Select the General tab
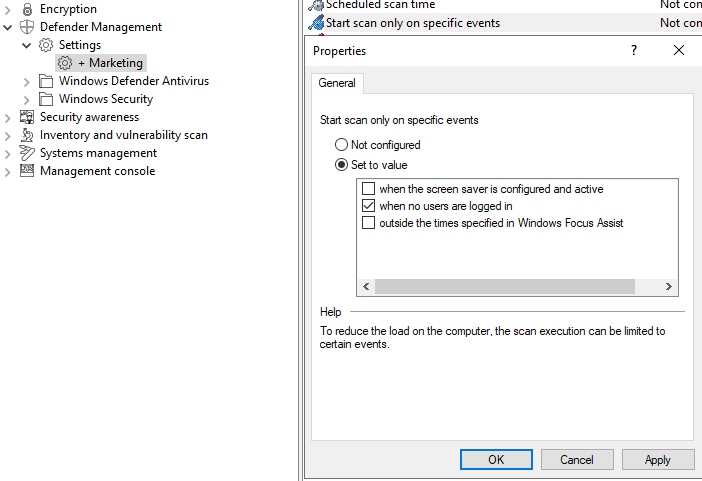 pos(337,83)
